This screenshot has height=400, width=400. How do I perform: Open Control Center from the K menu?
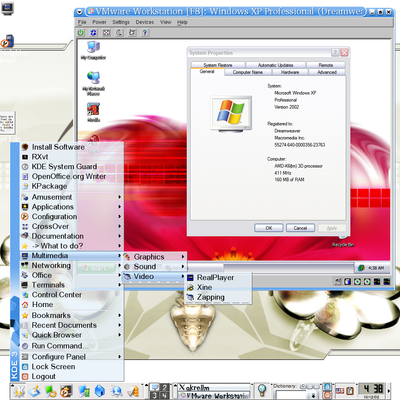(72, 295)
